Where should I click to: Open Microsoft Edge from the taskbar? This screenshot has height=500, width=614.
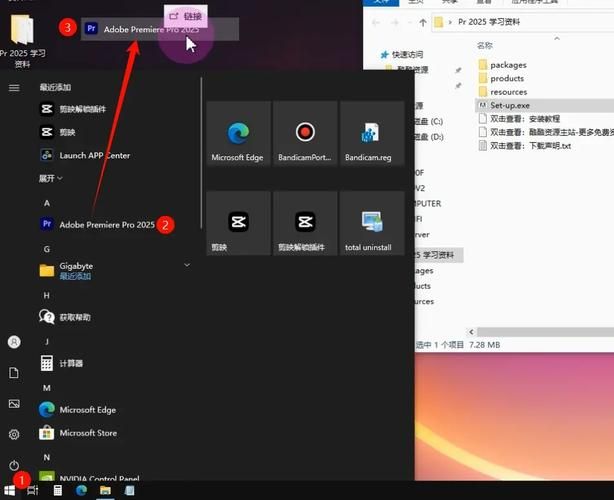pos(81,490)
